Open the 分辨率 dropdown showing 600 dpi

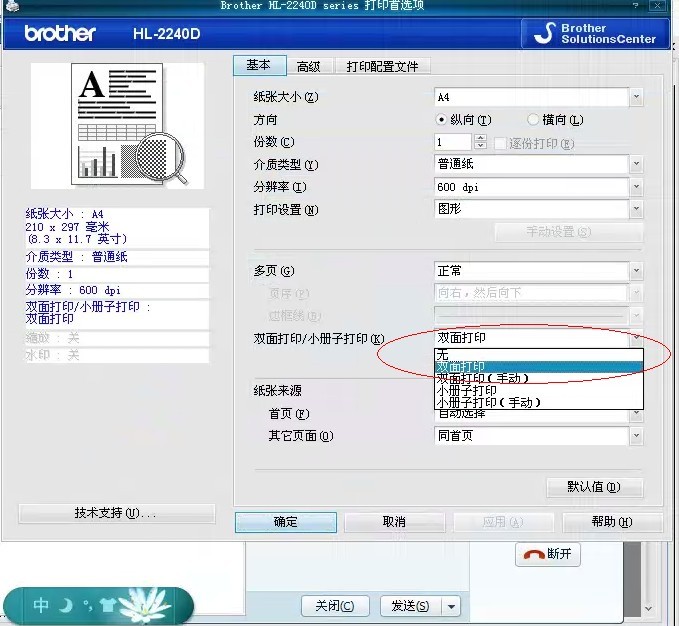tap(538, 187)
